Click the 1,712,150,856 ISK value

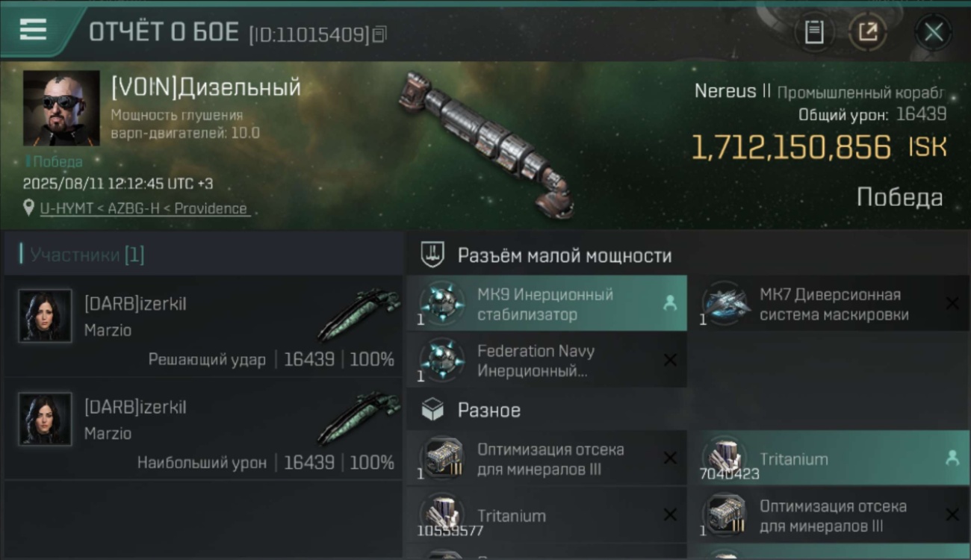pyautogui.click(x=819, y=147)
